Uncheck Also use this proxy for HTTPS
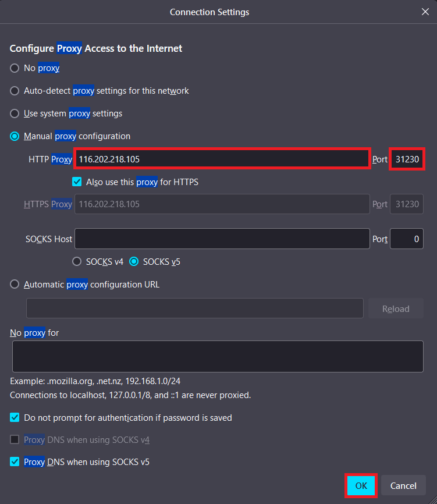This screenshot has width=437, height=504. 76,181
